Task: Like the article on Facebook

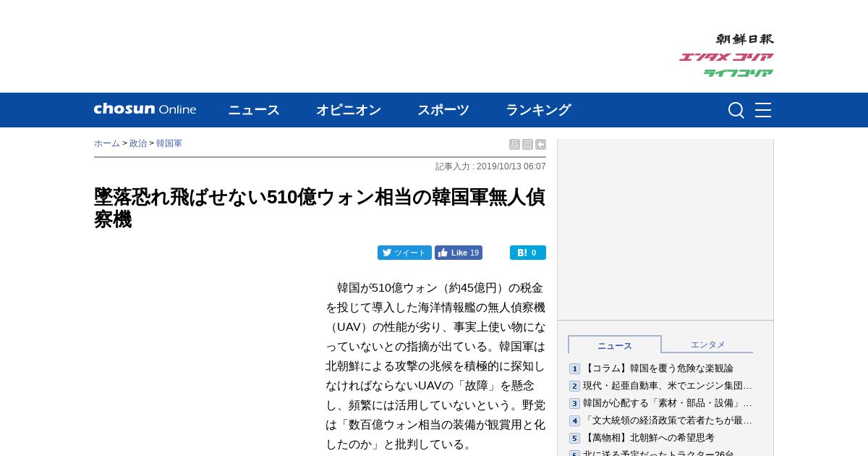Action: click(459, 253)
